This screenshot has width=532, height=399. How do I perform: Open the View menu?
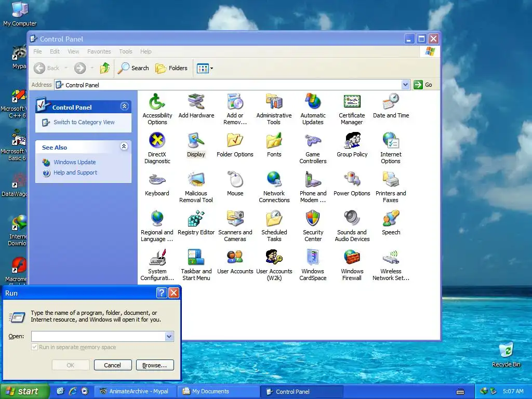pyautogui.click(x=73, y=51)
